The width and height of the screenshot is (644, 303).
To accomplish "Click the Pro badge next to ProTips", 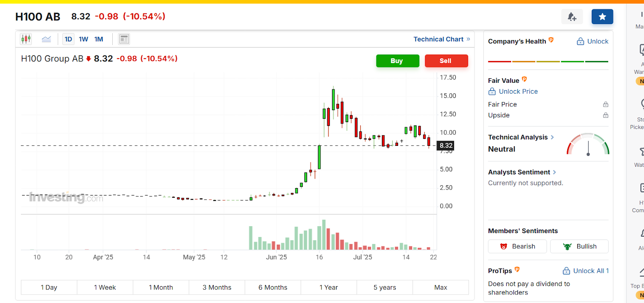I will [517, 270].
